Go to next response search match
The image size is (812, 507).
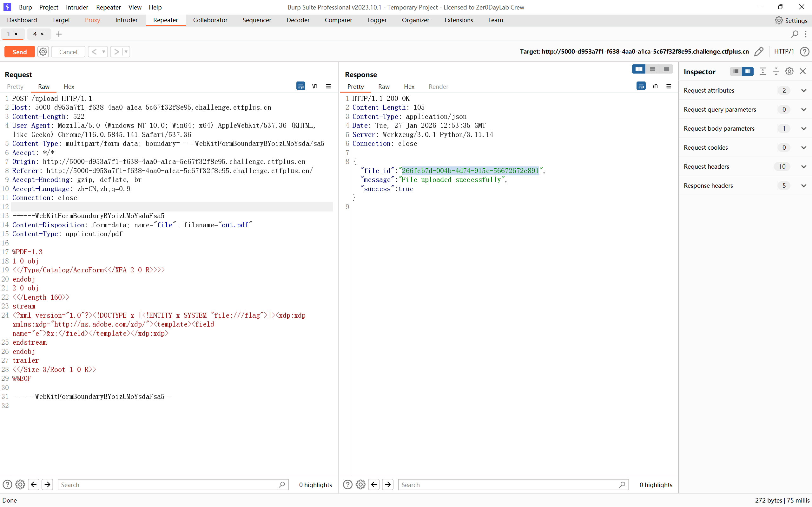(x=387, y=484)
